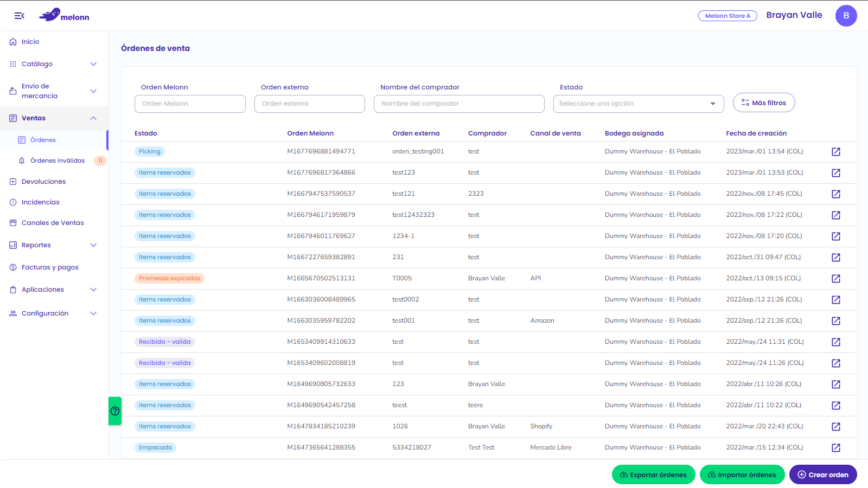Focus the Orden externa input field
This screenshot has width=868, height=488.
[310, 104]
